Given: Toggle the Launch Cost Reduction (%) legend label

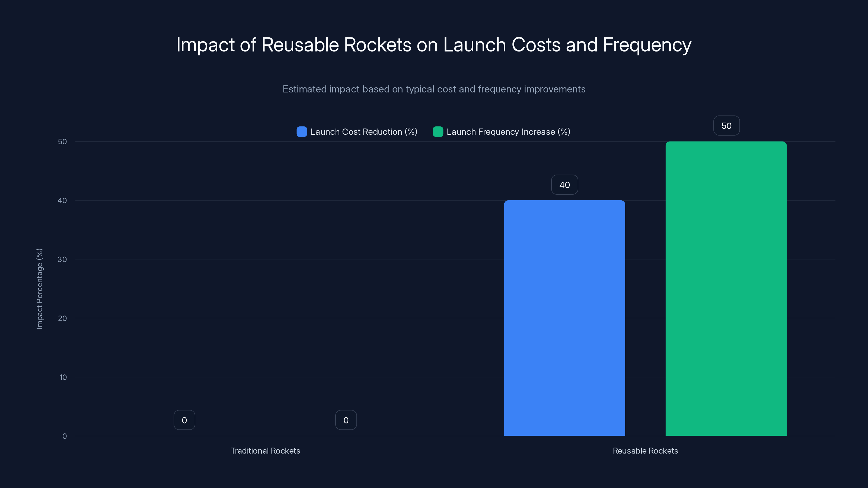Looking at the screenshot, I should click(364, 132).
